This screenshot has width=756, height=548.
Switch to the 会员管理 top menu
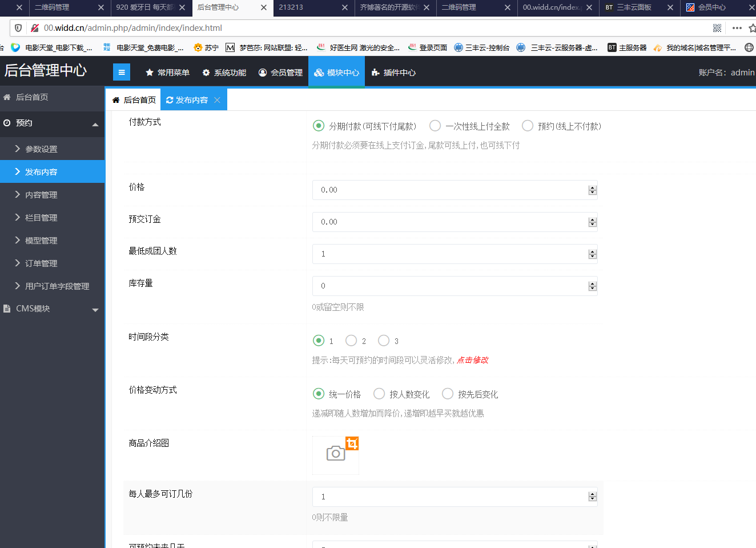click(x=280, y=73)
